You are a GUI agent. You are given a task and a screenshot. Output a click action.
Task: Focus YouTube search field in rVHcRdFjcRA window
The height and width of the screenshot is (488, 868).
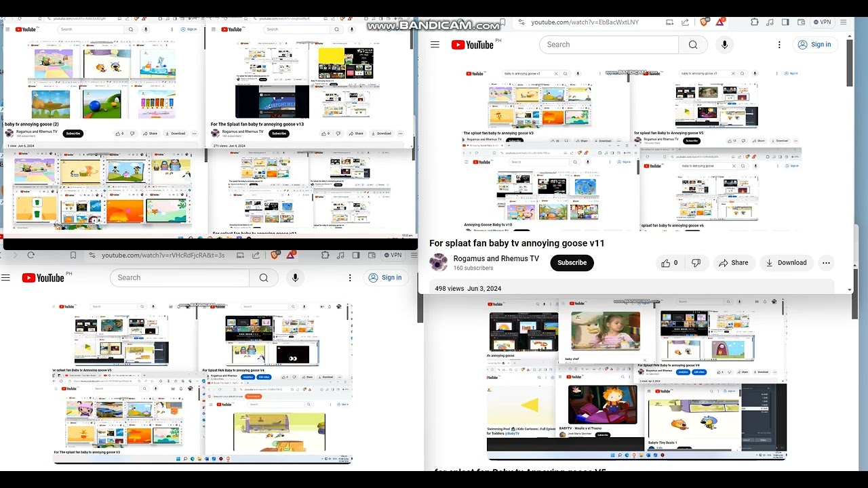(x=180, y=278)
